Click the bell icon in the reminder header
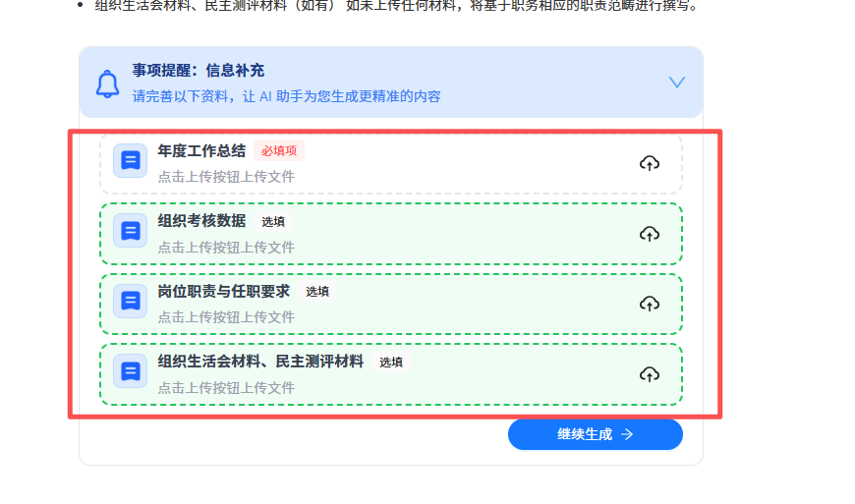Image resolution: width=855 pixels, height=504 pixels. click(107, 84)
